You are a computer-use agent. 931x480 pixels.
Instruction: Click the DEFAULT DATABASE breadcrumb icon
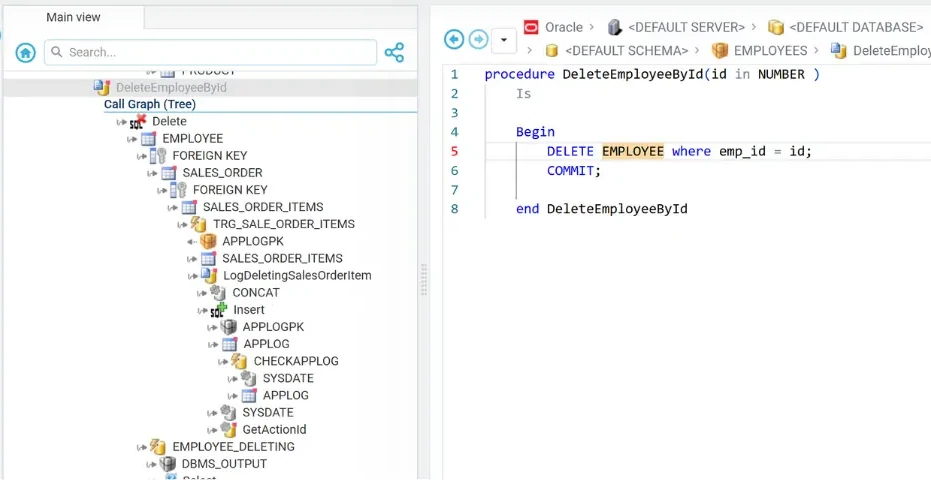coord(775,27)
